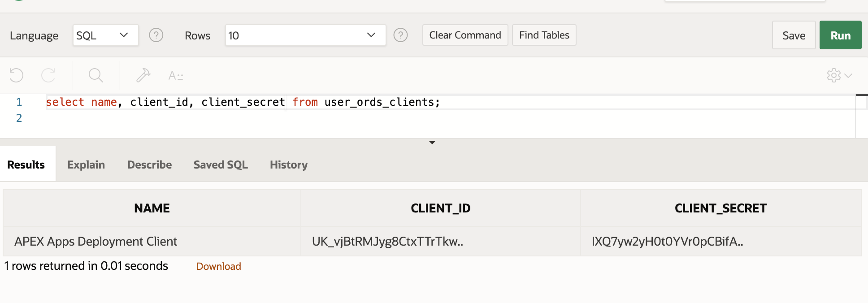Click the Find Tables button
Viewport: 868px width, 303px height.
(x=544, y=35)
